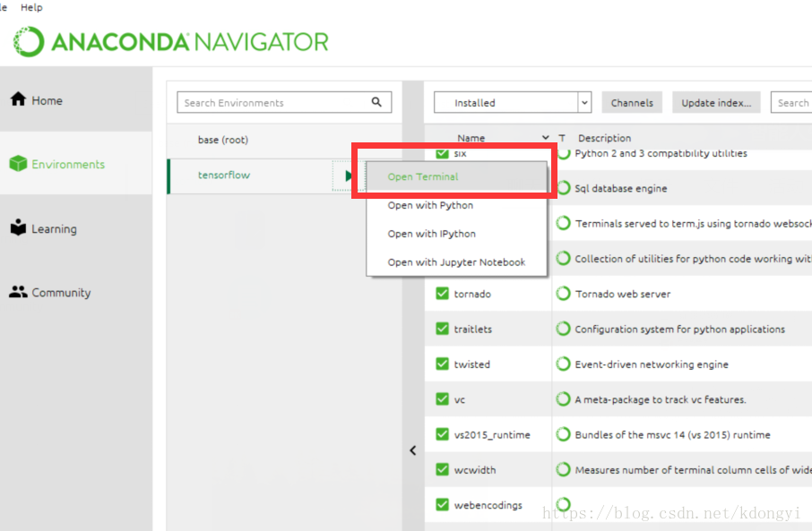812x531 pixels.
Task: Sort by the Name column header
Action: [471, 138]
